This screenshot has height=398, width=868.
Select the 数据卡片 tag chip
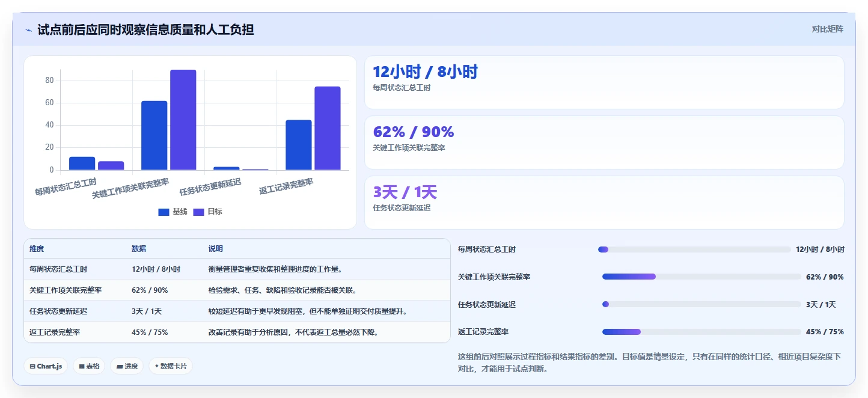coord(171,366)
